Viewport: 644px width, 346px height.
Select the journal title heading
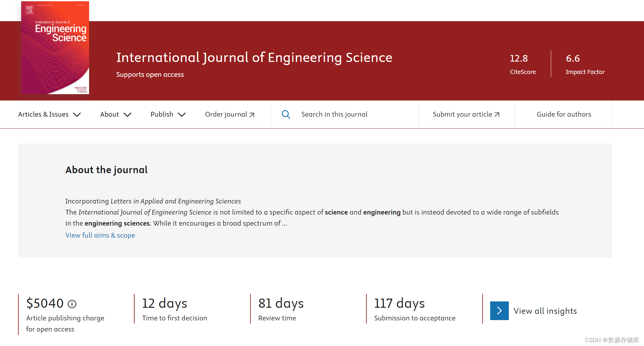click(x=254, y=58)
